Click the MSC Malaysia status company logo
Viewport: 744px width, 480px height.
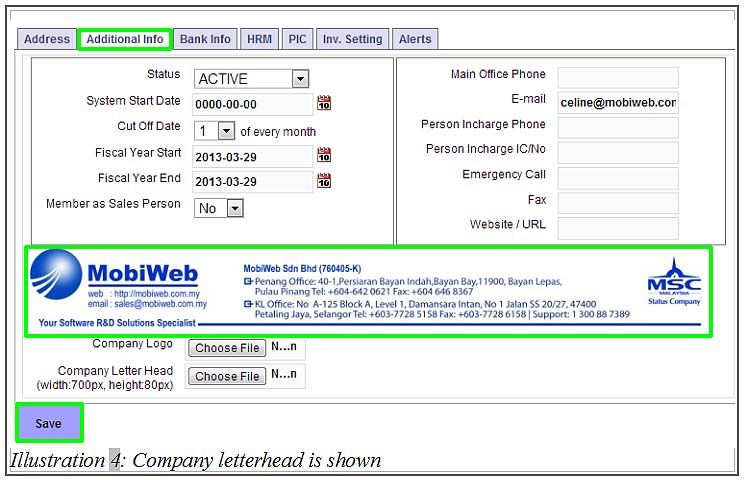coord(674,282)
